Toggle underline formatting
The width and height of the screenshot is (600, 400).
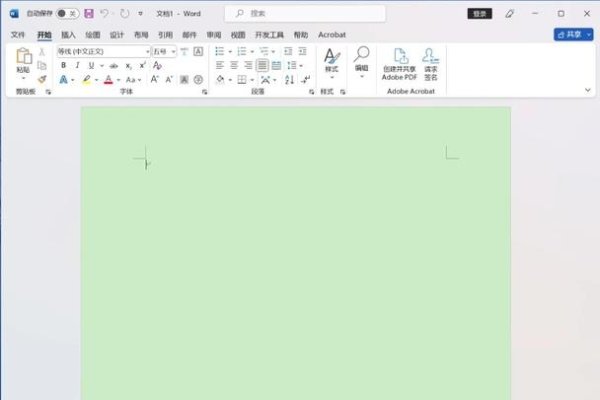pyautogui.click(x=91, y=65)
